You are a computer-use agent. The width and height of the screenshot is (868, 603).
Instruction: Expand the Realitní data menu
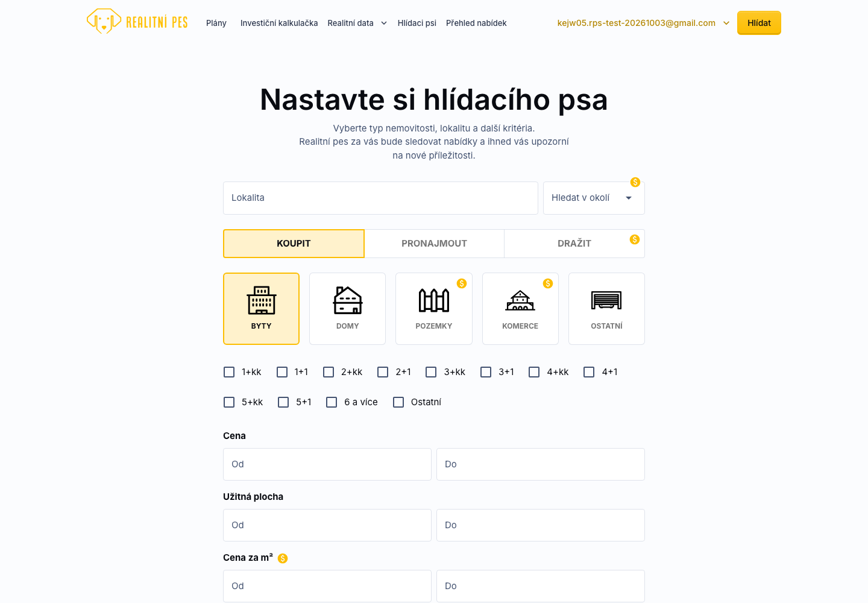357,23
